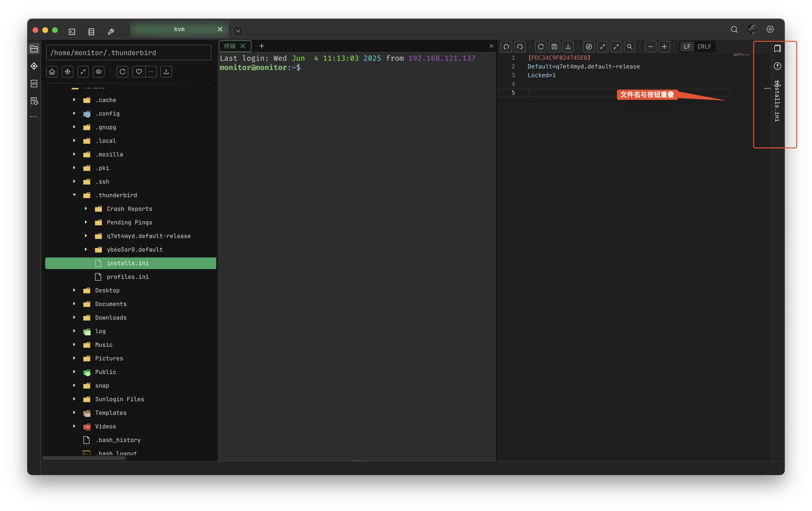Viewport: 812px width, 511px height.
Task: Select the vertical installs.ini editor tab
Action: tap(777, 101)
